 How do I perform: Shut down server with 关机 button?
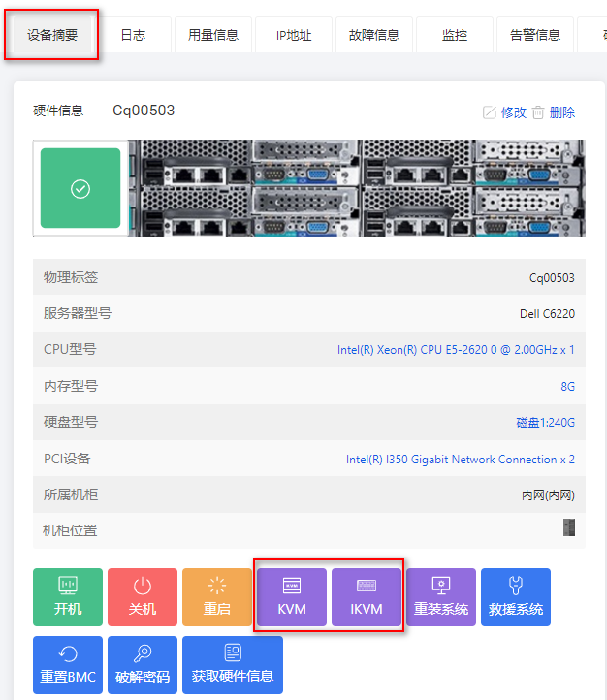[143, 597]
